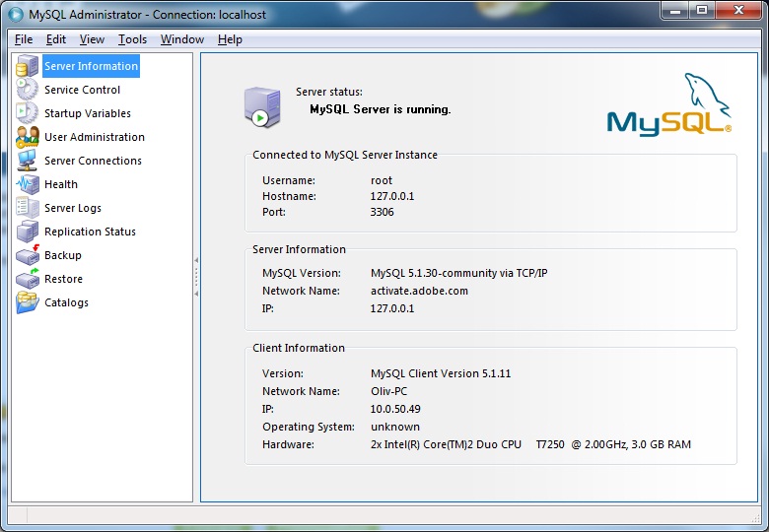
Task: Click the Restore drive icon
Action: (27, 279)
